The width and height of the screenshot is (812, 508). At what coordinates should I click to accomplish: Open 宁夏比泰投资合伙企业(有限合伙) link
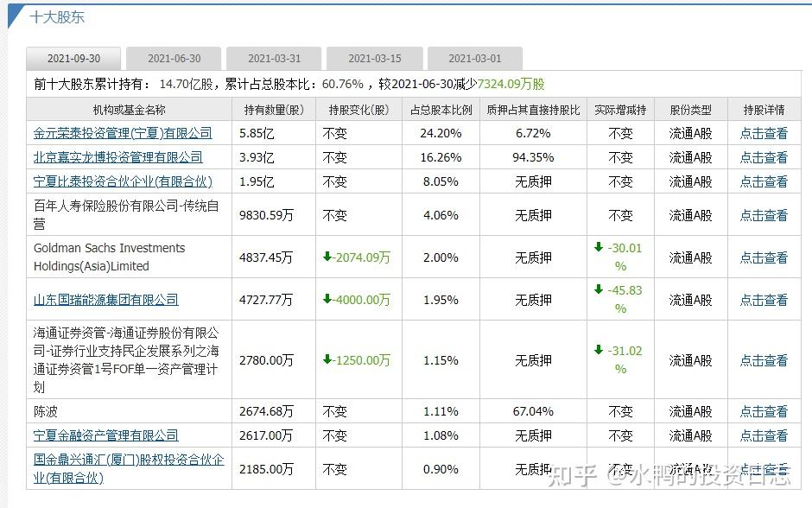[123, 181]
